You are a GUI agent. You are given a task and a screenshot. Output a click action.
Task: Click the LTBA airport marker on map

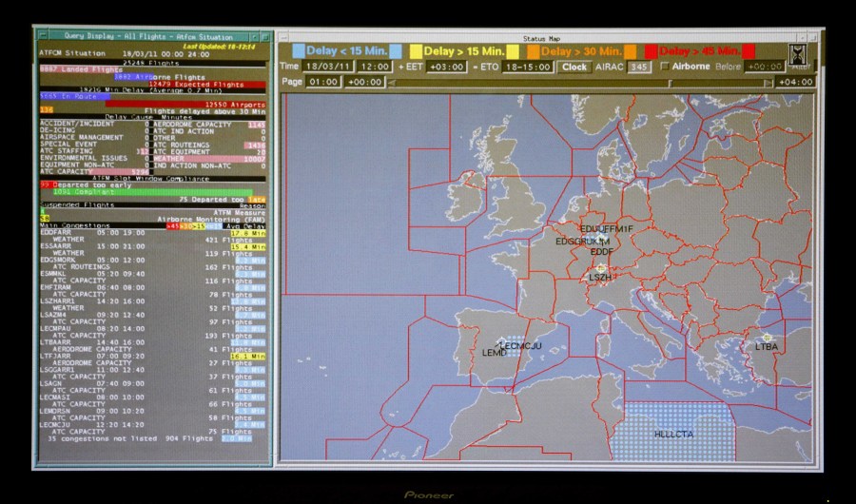(x=768, y=338)
